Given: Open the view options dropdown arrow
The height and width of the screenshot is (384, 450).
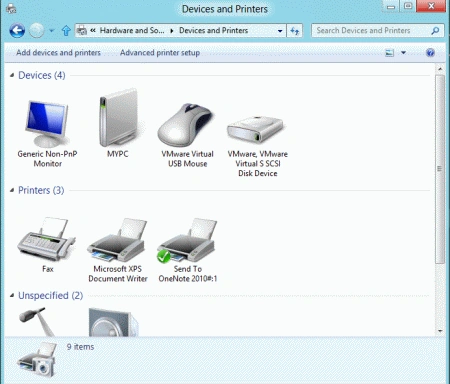Looking at the screenshot, I should [403, 53].
